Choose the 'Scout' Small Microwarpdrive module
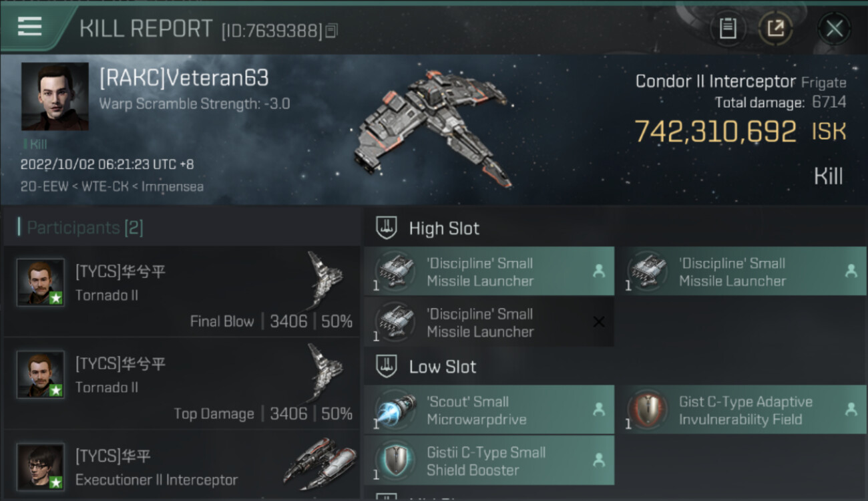The image size is (868, 501). (x=489, y=409)
